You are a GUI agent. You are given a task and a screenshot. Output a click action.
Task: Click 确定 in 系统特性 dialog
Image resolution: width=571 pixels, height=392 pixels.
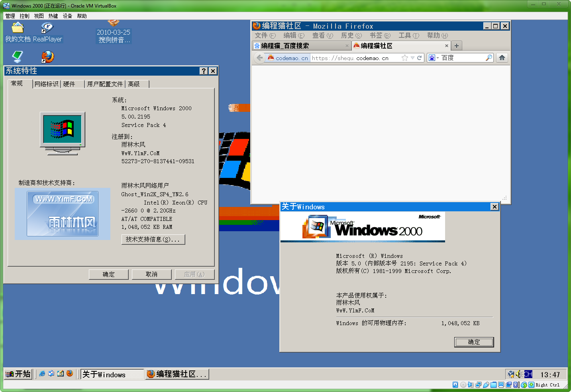(x=108, y=274)
